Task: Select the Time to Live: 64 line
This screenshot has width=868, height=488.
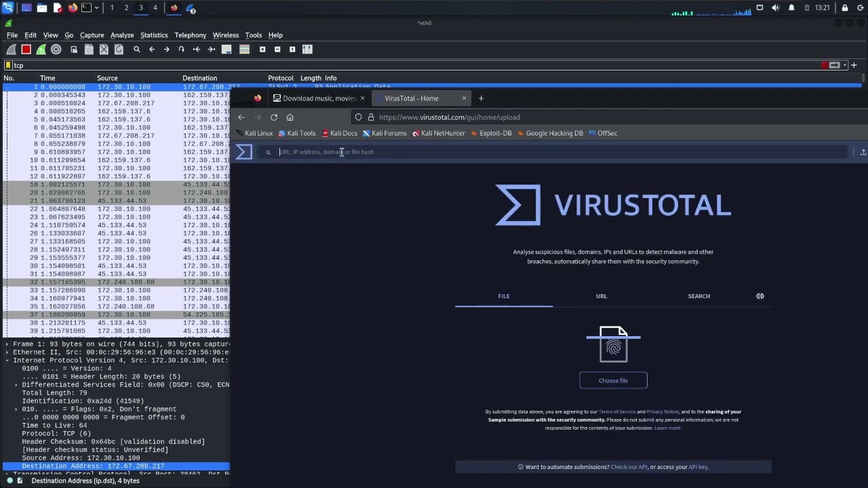Action: coord(54,426)
